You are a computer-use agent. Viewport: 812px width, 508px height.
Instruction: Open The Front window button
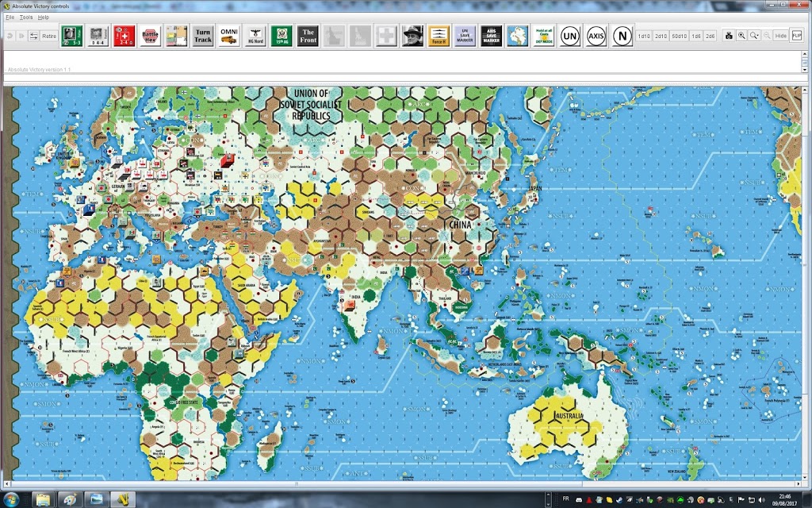click(x=308, y=36)
